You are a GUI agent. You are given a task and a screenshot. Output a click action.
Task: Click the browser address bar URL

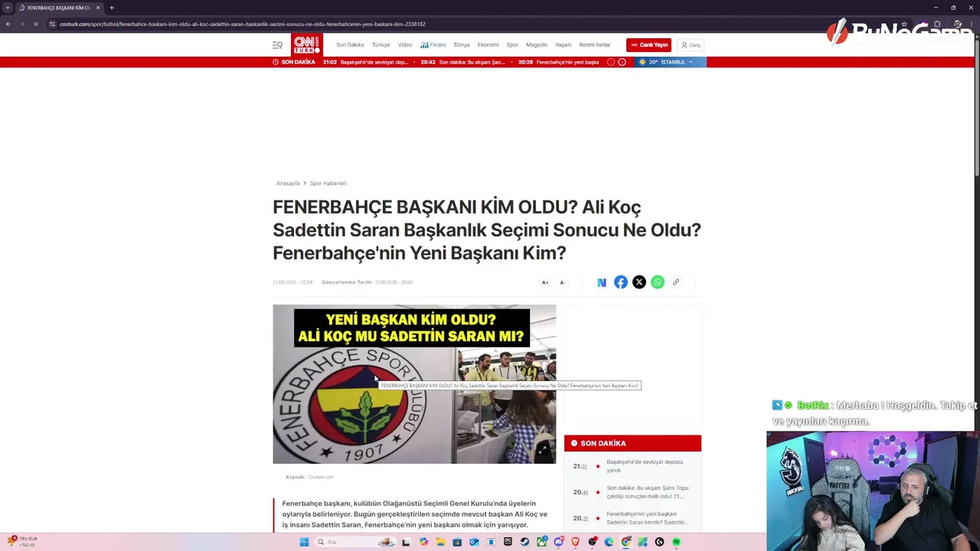pos(243,24)
